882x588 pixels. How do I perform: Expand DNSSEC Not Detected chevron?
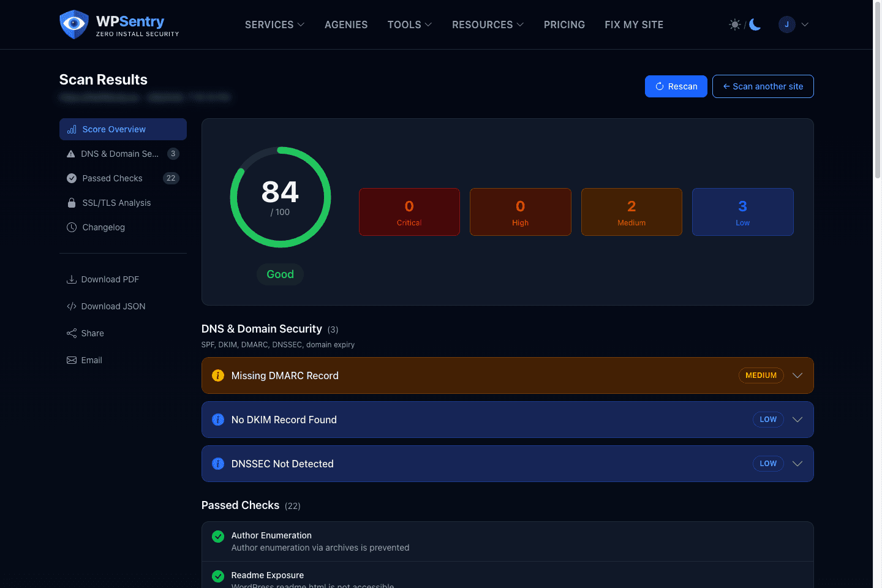tap(797, 464)
